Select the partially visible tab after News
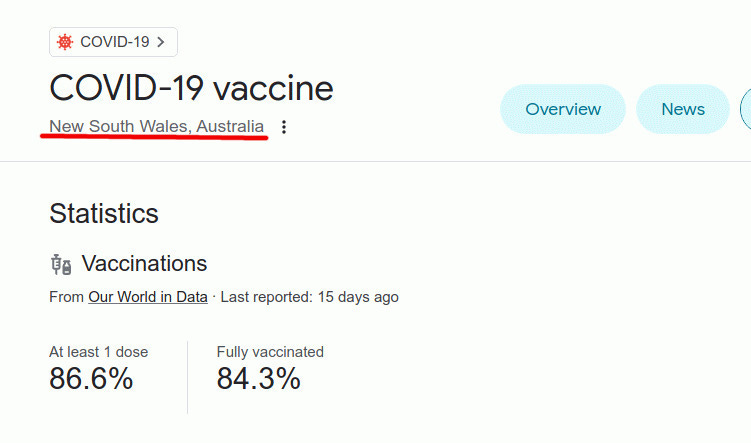This screenshot has height=443, width=751. pos(745,109)
